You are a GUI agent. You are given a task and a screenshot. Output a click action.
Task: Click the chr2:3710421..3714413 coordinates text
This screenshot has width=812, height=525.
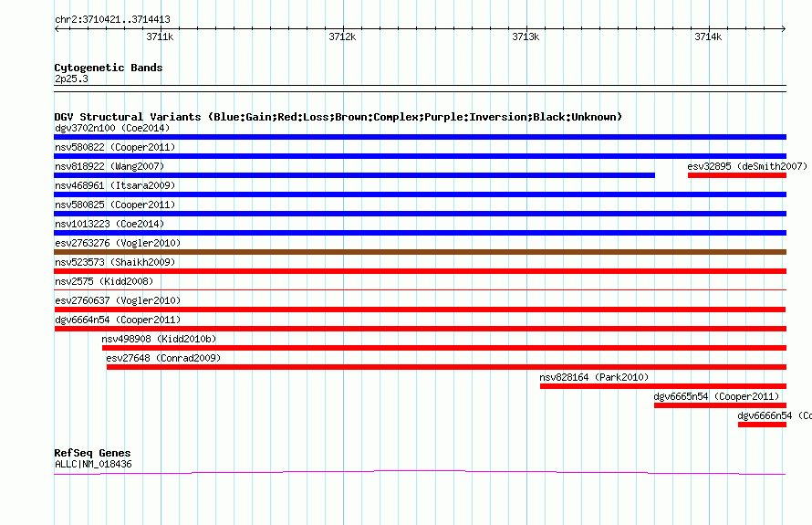[x=112, y=20]
